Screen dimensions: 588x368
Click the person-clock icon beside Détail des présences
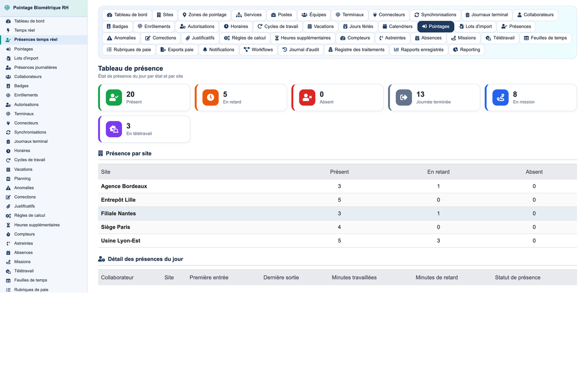pyautogui.click(x=101, y=259)
